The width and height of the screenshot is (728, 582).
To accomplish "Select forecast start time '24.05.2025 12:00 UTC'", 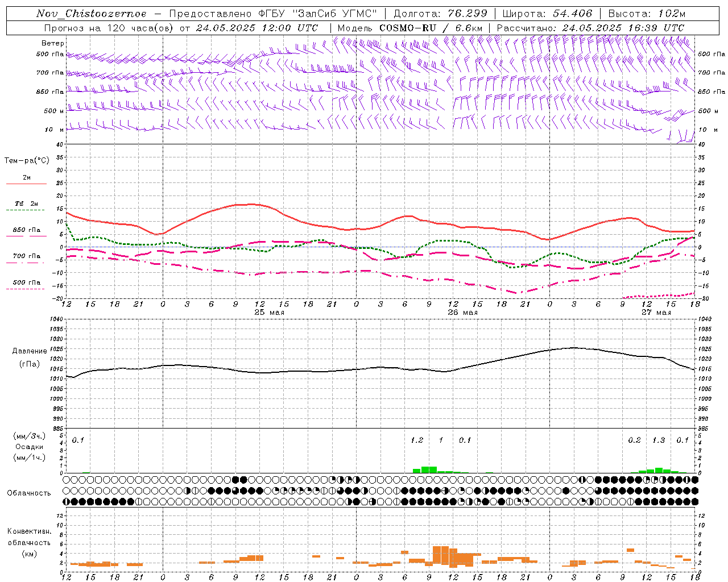I will pyautogui.click(x=257, y=28).
